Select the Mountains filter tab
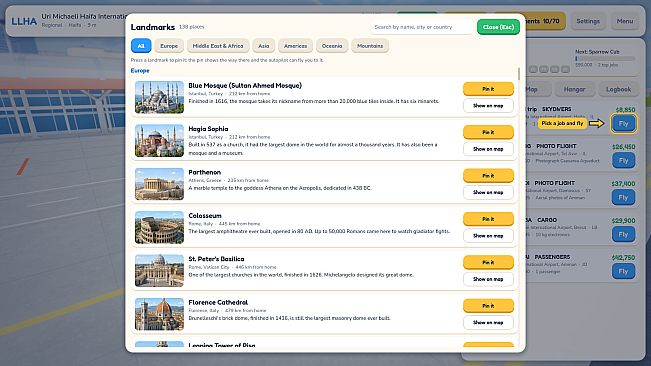Image resolution: width=651 pixels, height=366 pixels. (370, 46)
